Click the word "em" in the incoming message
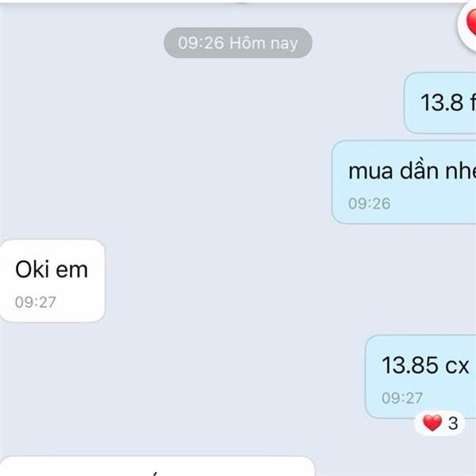 coord(72,271)
